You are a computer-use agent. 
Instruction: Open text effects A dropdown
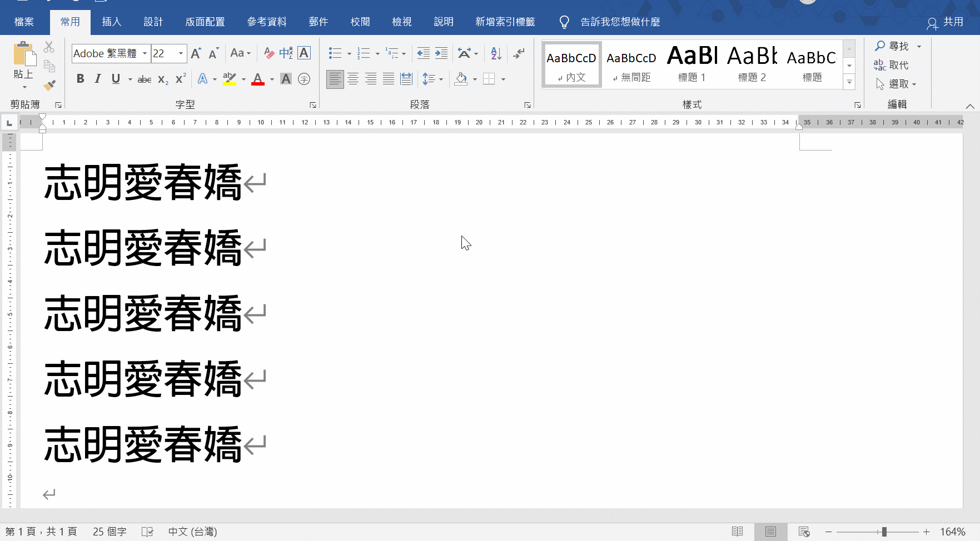click(x=215, y=79)
